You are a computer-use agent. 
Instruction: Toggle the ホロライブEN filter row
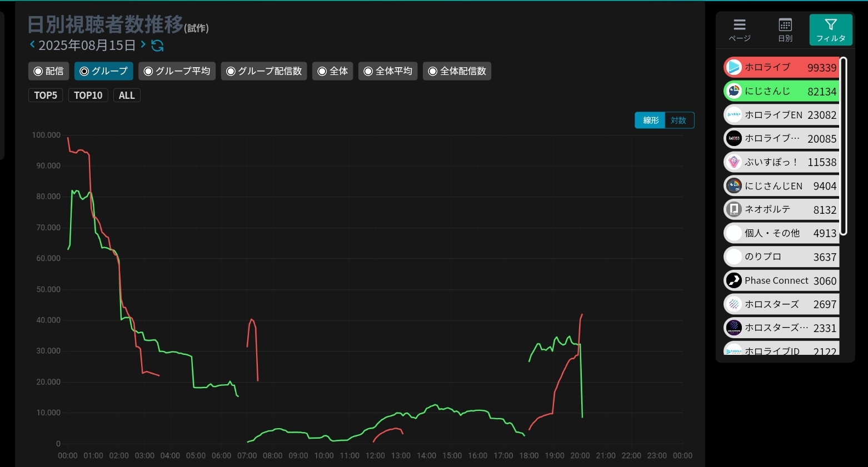tap(781, 115)
